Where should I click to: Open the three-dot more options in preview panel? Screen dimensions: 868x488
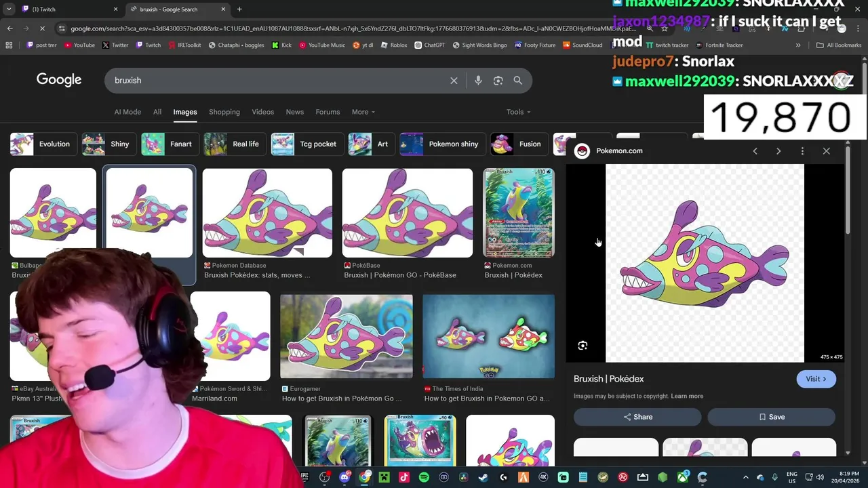click(x=802, y=151)
